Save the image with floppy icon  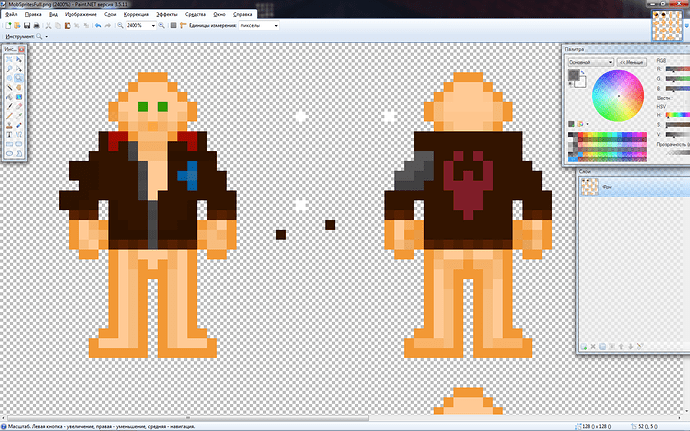[x=27, y=26]
